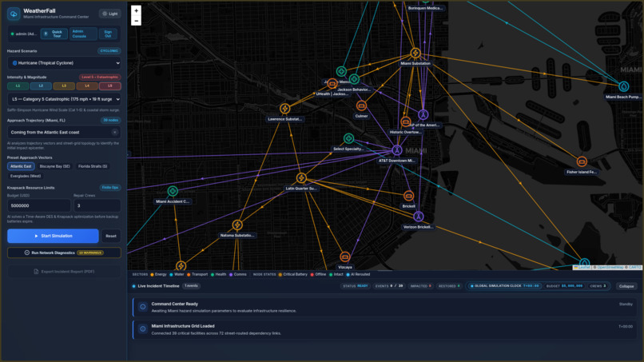Open the Quick Tour
Image resolution: width=644 pixels, height=362 pixels.
54,34
